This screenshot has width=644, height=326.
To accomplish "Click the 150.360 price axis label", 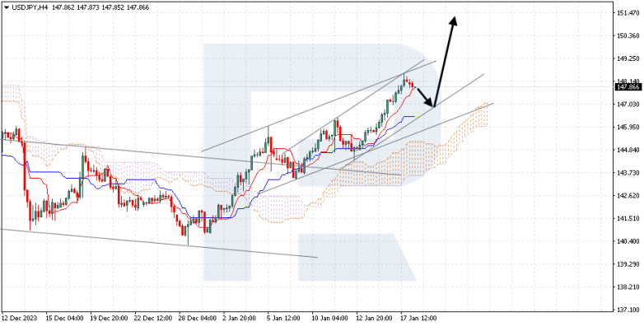I will coord(629,35).
